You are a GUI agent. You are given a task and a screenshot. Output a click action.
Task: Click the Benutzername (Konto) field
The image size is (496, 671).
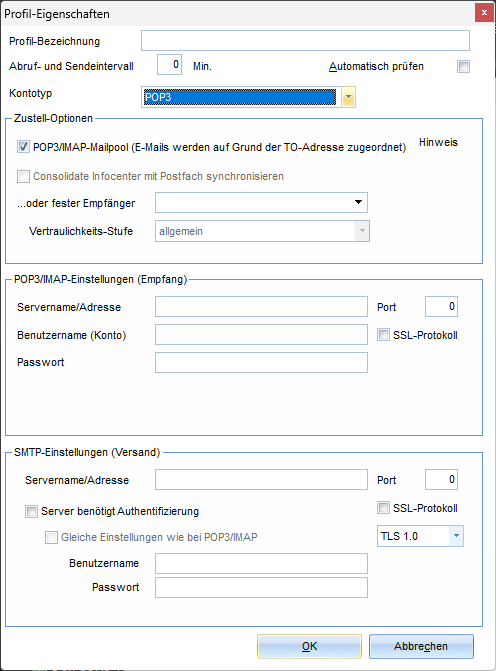(x=261, y=335)
